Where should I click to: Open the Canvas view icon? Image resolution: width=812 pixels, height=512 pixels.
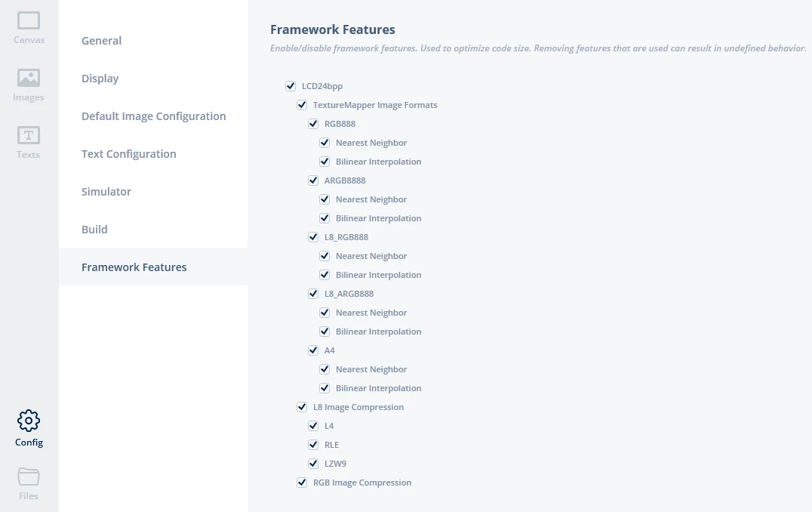coord(29,21)
